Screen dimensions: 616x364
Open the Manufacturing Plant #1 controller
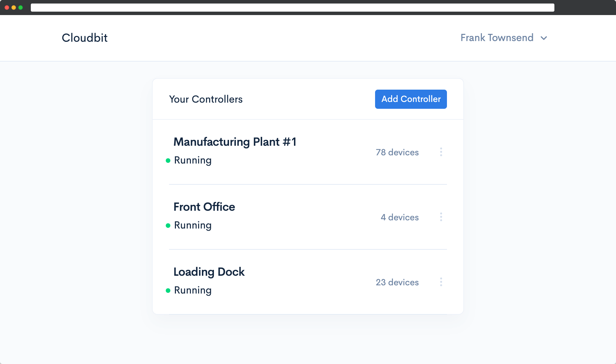[235, 142]
